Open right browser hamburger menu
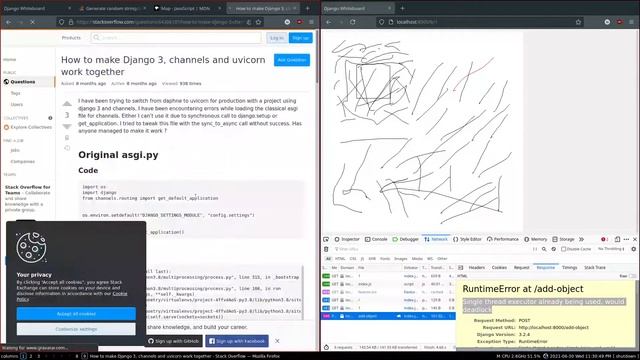This screenshot has width=640, height=360. click(631, 22)
